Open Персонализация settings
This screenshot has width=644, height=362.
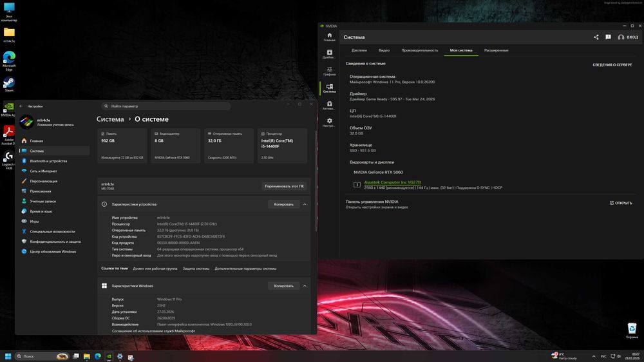coord(55,181)
